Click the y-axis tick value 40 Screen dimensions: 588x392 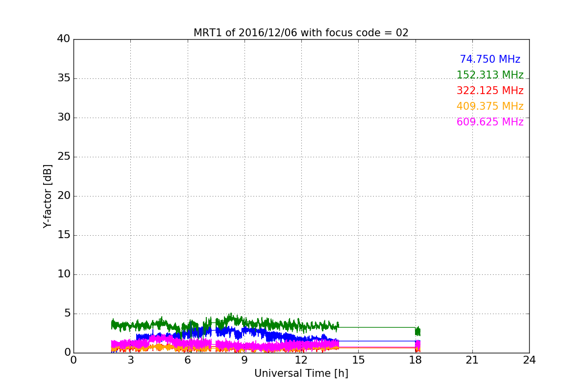64,39
